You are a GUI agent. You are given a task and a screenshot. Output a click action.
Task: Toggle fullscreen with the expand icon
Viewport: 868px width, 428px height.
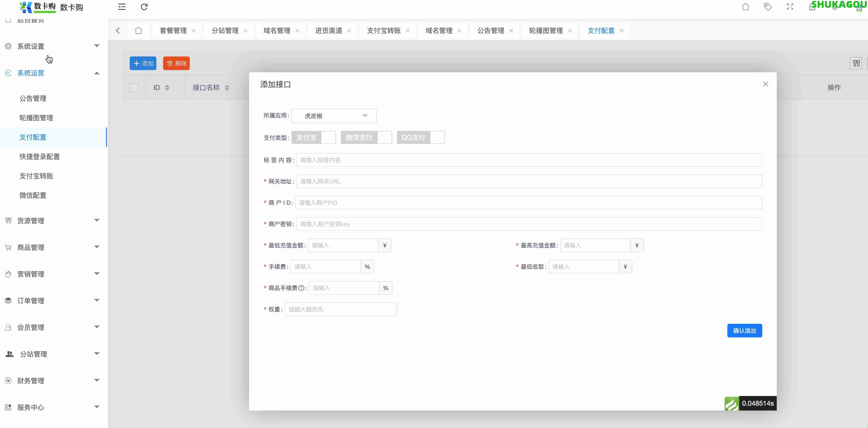pos(790,6)
